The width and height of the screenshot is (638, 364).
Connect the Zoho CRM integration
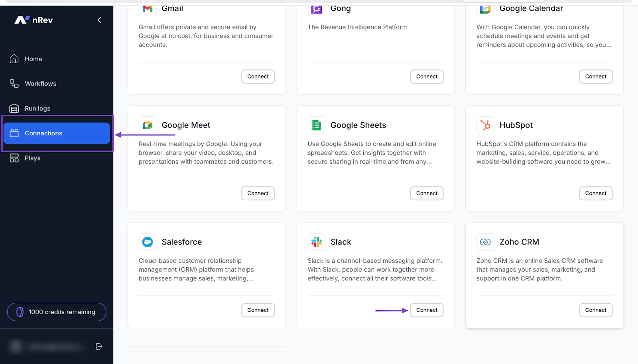(595, 310)
